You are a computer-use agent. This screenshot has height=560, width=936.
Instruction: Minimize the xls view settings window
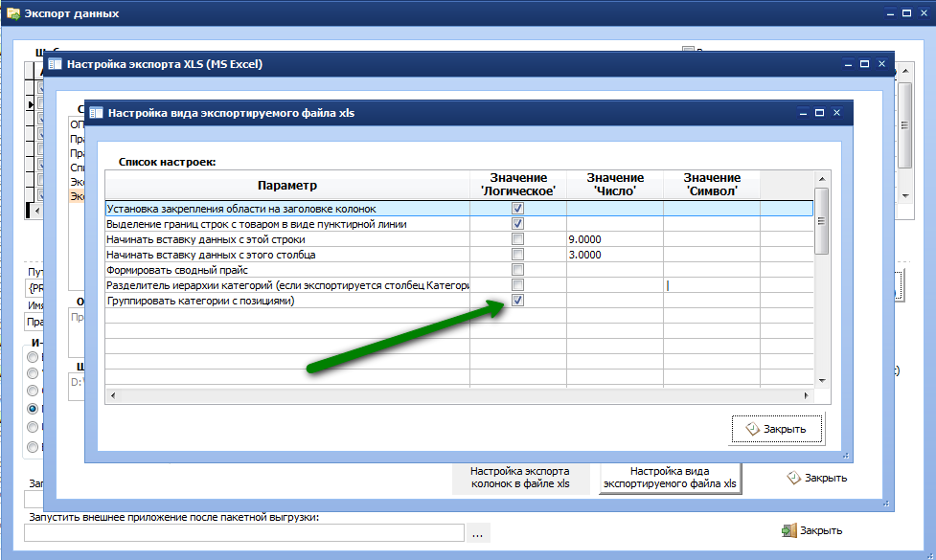[803, 112]
